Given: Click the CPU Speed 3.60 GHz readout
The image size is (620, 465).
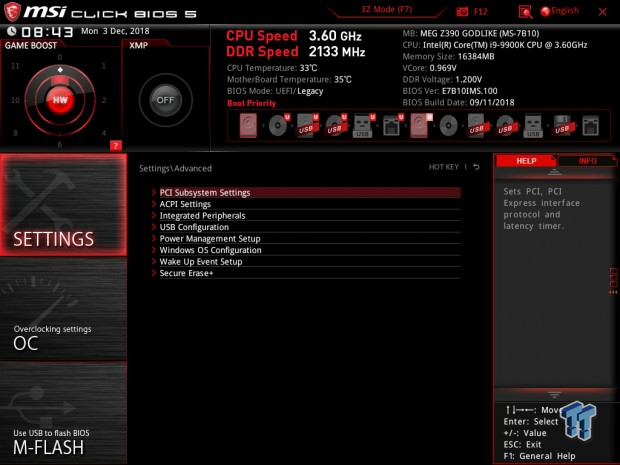Looking at the screenshot, I should (294, 36).
